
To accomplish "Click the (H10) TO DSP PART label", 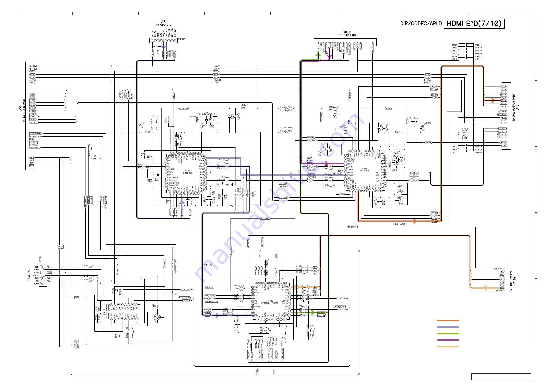I will click(x=347, y=34).
